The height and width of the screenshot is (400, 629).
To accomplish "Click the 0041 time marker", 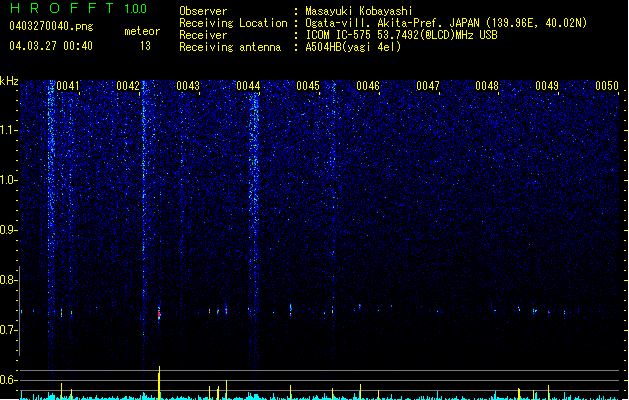I will [68, 86].
